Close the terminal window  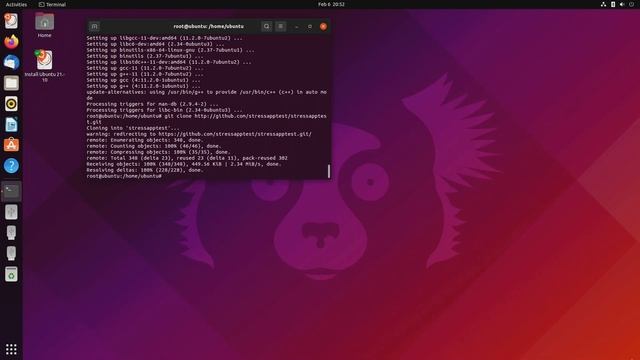323,27
